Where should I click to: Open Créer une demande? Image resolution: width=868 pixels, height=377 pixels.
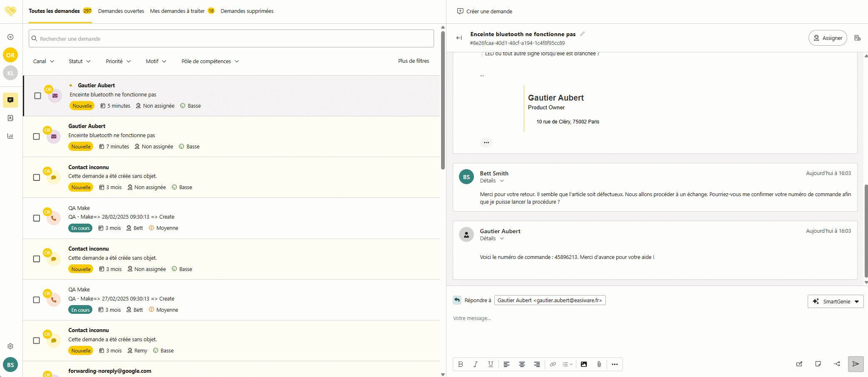[485, 11]
